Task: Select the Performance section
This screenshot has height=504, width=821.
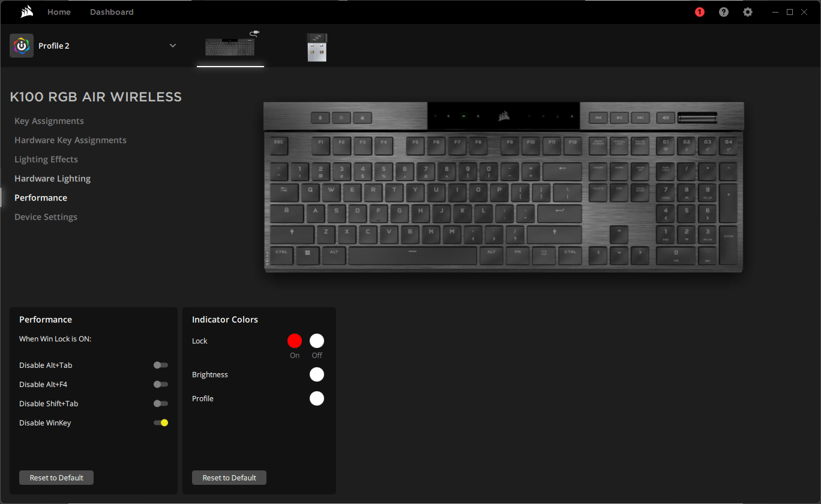Action: pyautogui.click(x=41, y=198)
